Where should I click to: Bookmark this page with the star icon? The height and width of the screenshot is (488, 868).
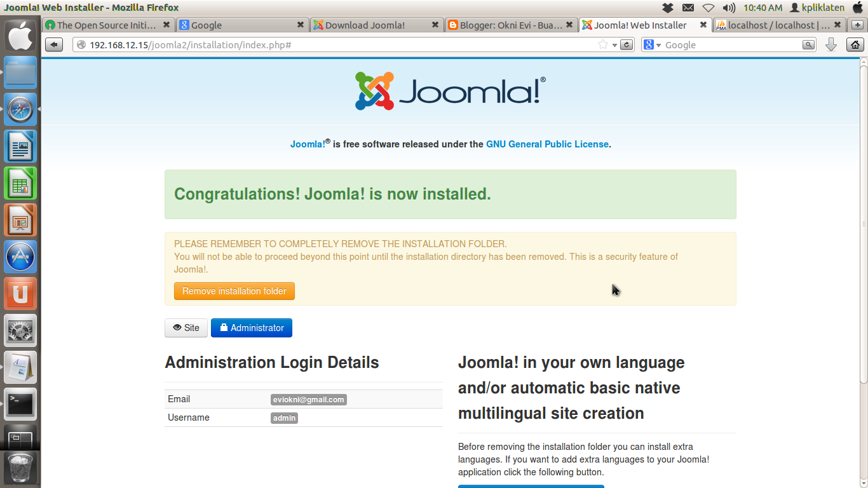[x=603, y=44]
